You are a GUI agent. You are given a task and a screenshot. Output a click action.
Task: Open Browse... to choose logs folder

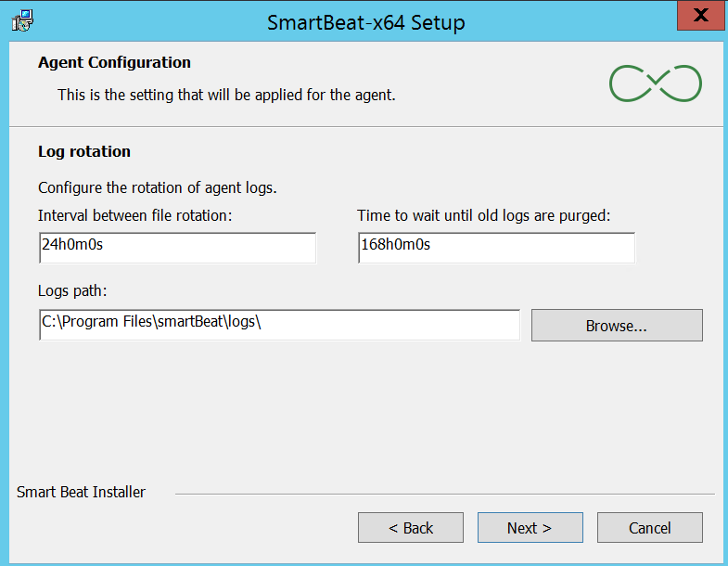tap(617, 326)
